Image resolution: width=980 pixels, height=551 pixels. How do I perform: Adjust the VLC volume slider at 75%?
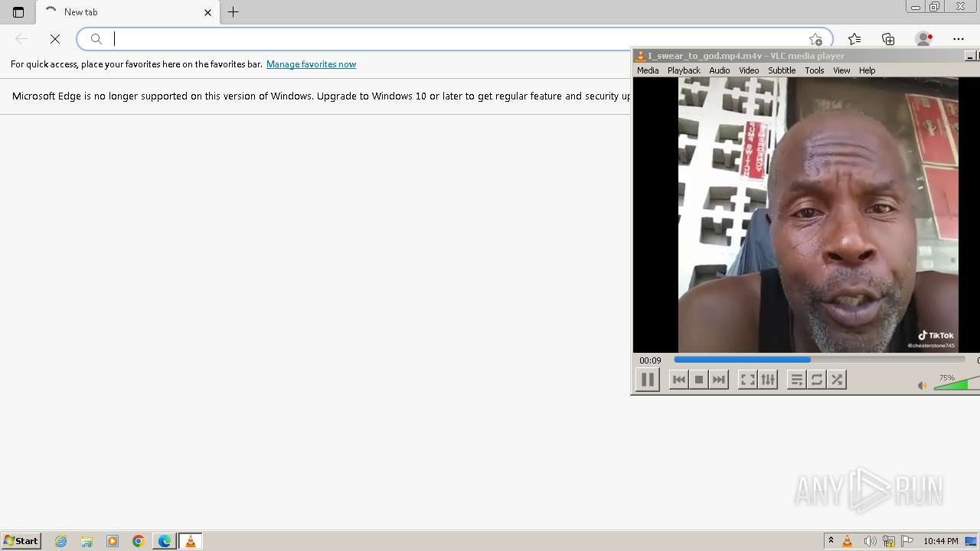click(x=956, y=383)
